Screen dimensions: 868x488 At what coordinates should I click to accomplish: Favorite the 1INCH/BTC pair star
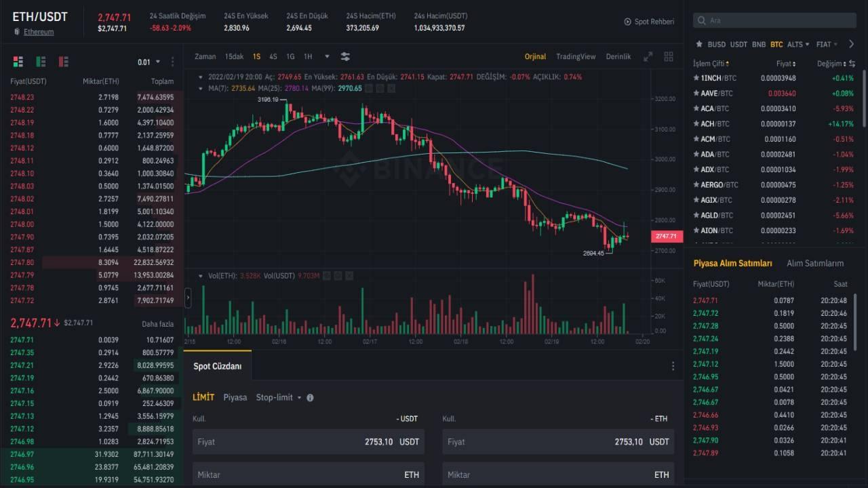point(696,78)
